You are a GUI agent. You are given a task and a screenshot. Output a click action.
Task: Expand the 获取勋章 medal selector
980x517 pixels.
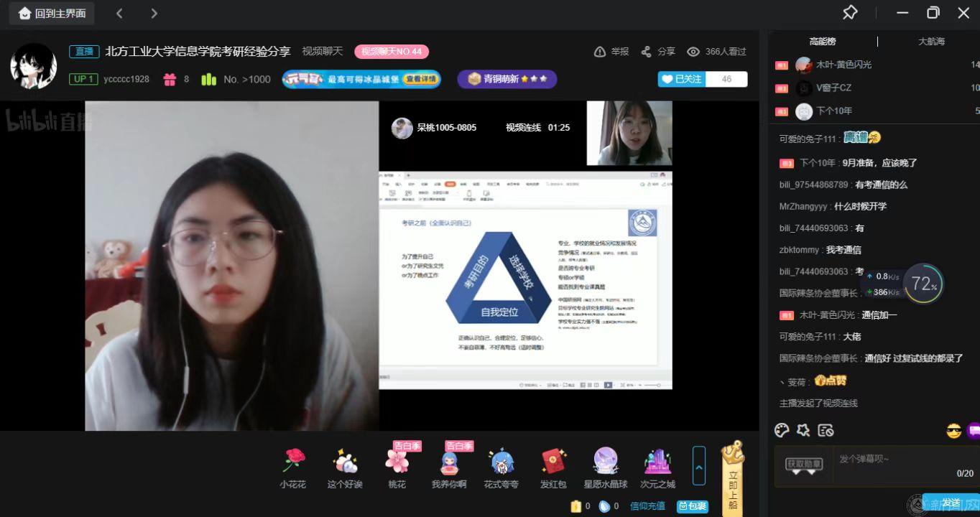coord(803,465)
